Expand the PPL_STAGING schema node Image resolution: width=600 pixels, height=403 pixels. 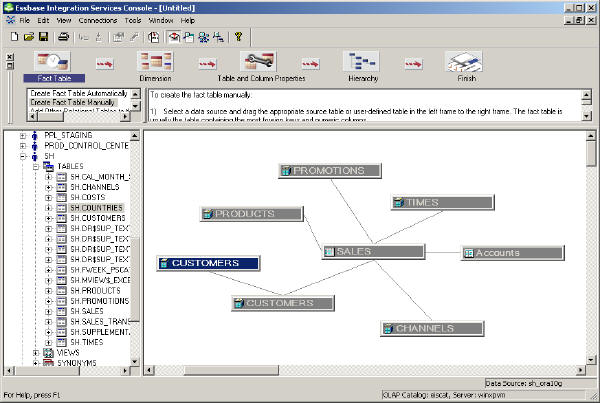point(23,135)
